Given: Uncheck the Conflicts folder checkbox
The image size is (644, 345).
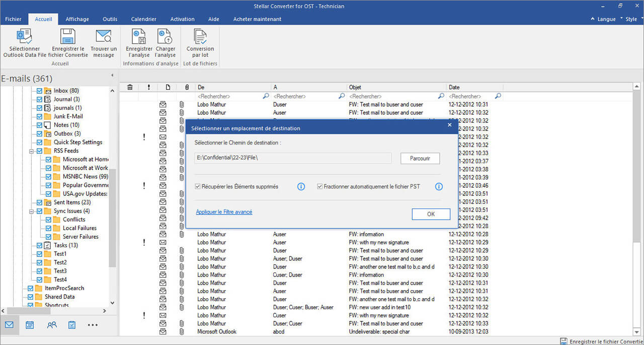Looking at the screenshot, I should (x=48, y=220).
